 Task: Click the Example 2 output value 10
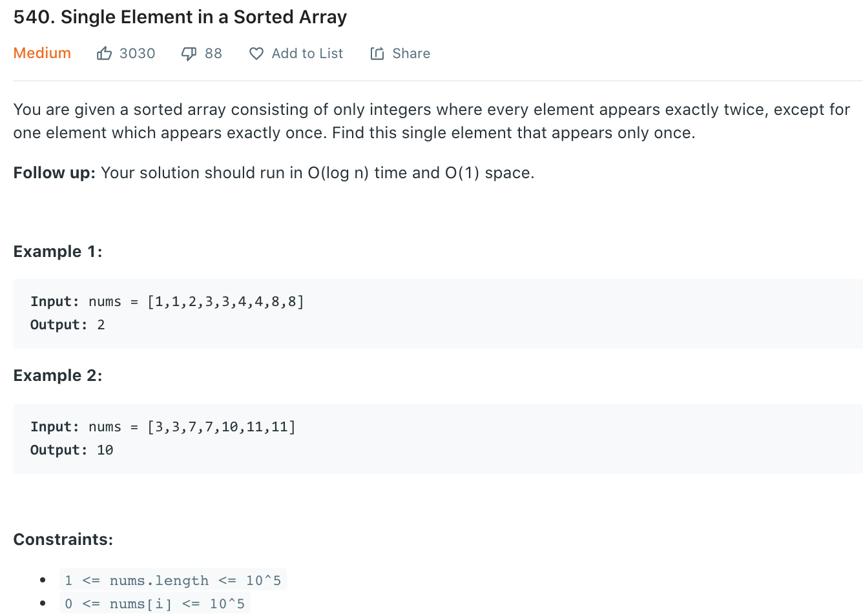pos(105,450)
